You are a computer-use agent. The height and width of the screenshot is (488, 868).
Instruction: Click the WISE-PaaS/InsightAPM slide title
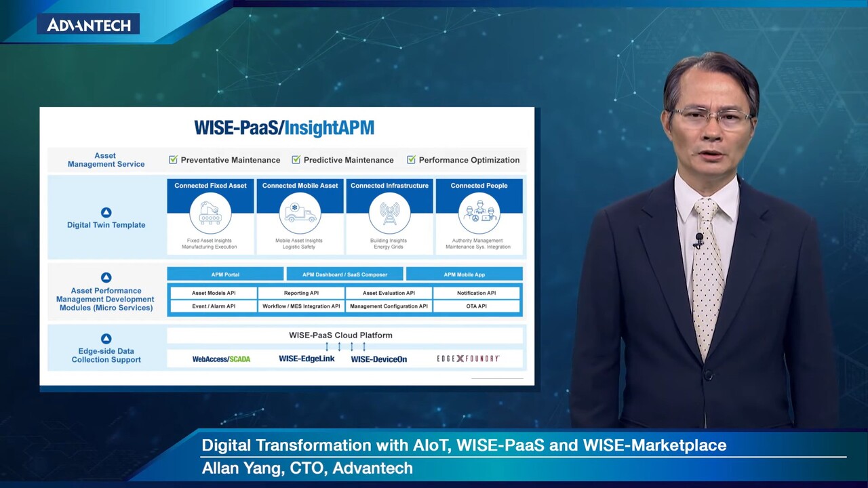point(284,128)
